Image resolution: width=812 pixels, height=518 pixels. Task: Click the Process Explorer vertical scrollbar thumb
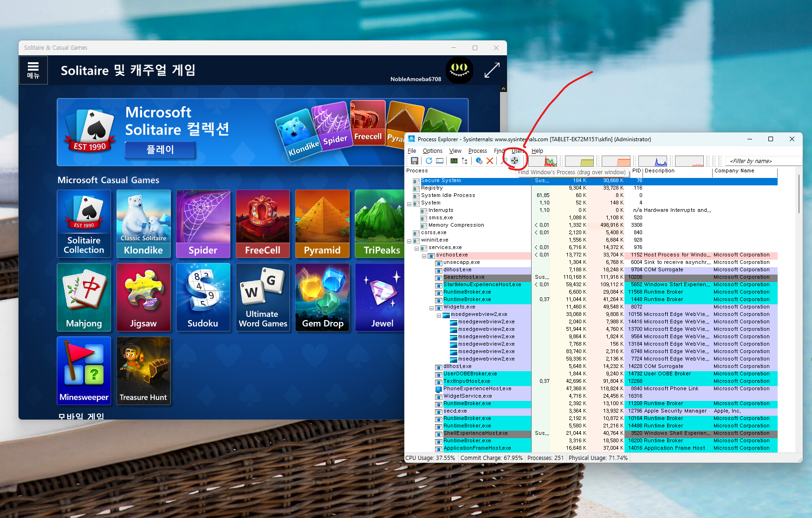click(799, 194)
